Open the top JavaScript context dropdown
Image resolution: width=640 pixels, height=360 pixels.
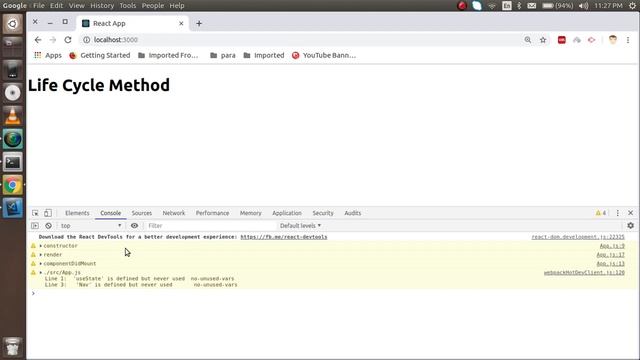tap(91, 225)
